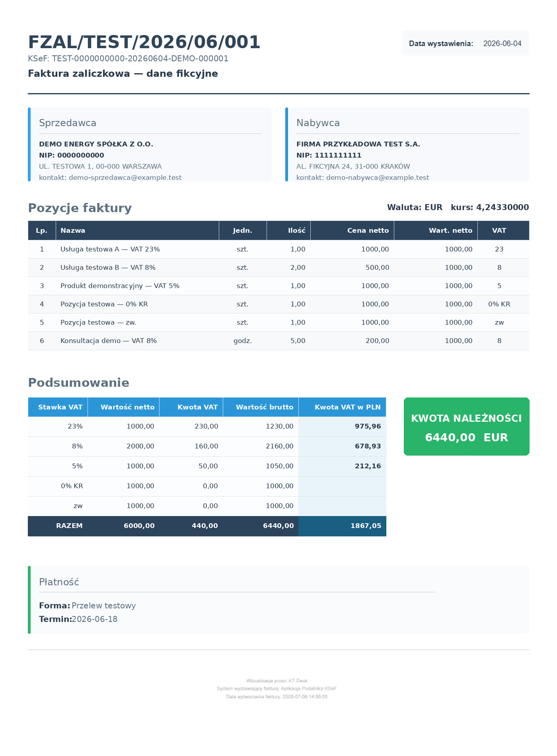Screen dimensions: 557x756
Task: Click the Forma Przelew testowy payment line
Action: tap(88, 606)
